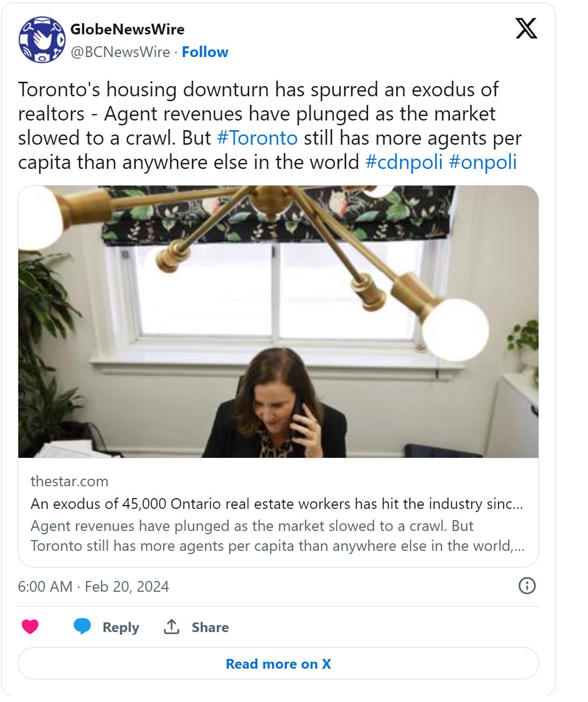The width and height of the screenshot is (588, 702).
Task: Open the #cdnpoli hashtag
Action: pyautogui.click(x=403, y=162)
